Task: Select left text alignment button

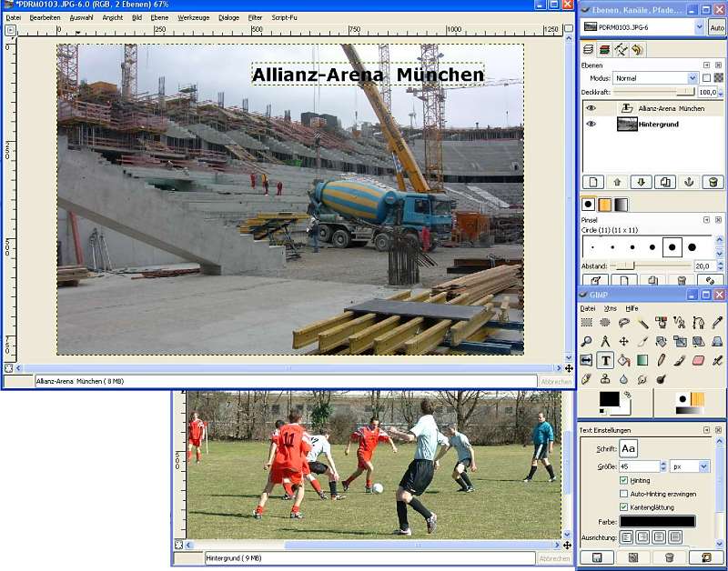Action: tap(626, 537)
